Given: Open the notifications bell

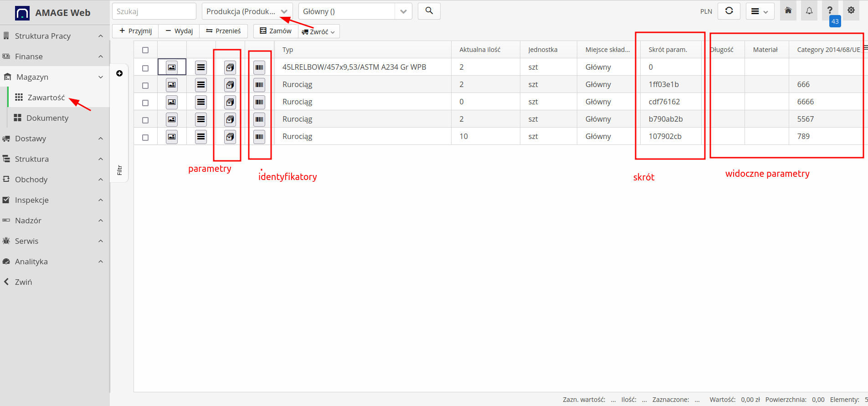Looking at the screenshot, I should (809, 11).
